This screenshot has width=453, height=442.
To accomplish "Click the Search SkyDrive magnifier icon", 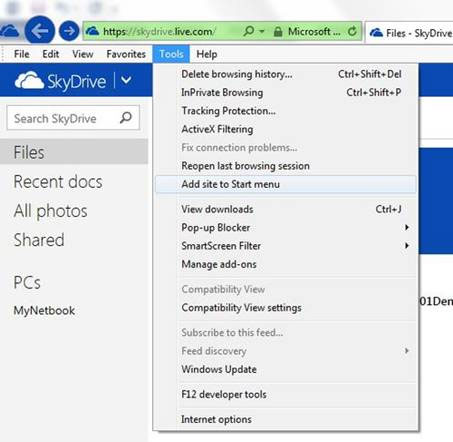I will 126,118.
